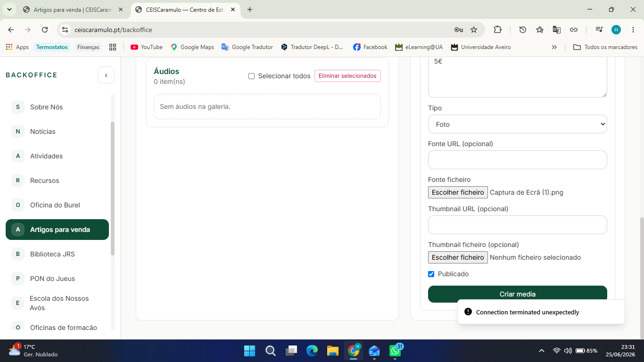Open Task View on the taskbar
The width and height of the screenshot is (644, 362).
coord(291,351)
